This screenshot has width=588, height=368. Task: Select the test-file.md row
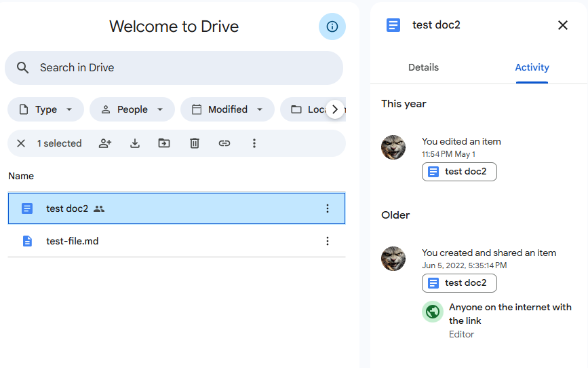[170, 241]
